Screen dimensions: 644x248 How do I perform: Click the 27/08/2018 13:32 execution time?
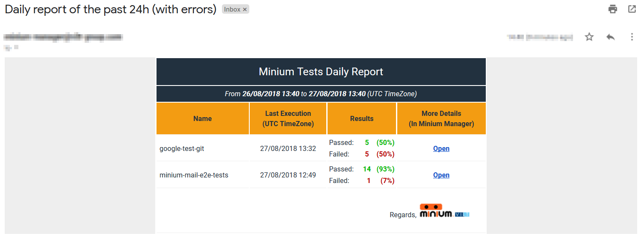click(288, 149)
